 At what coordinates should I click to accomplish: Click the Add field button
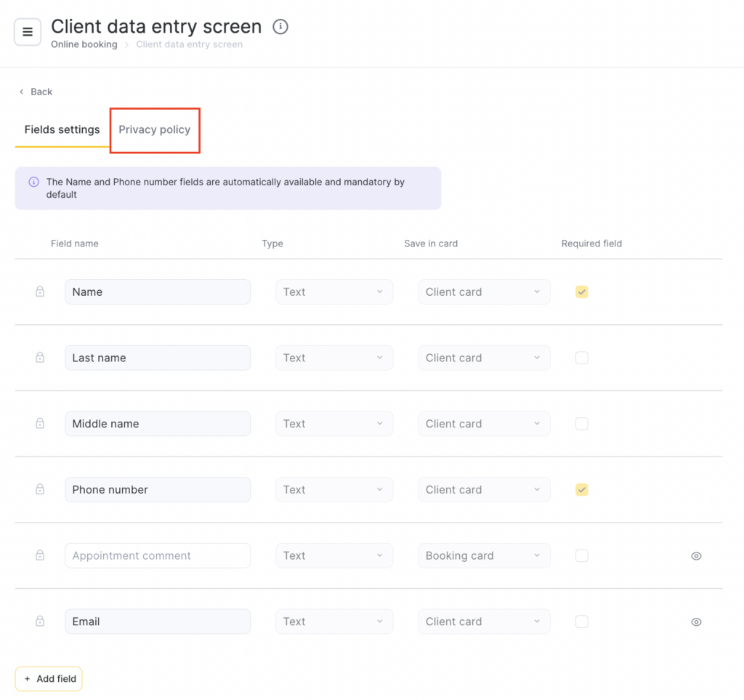(x=49, y=679)
